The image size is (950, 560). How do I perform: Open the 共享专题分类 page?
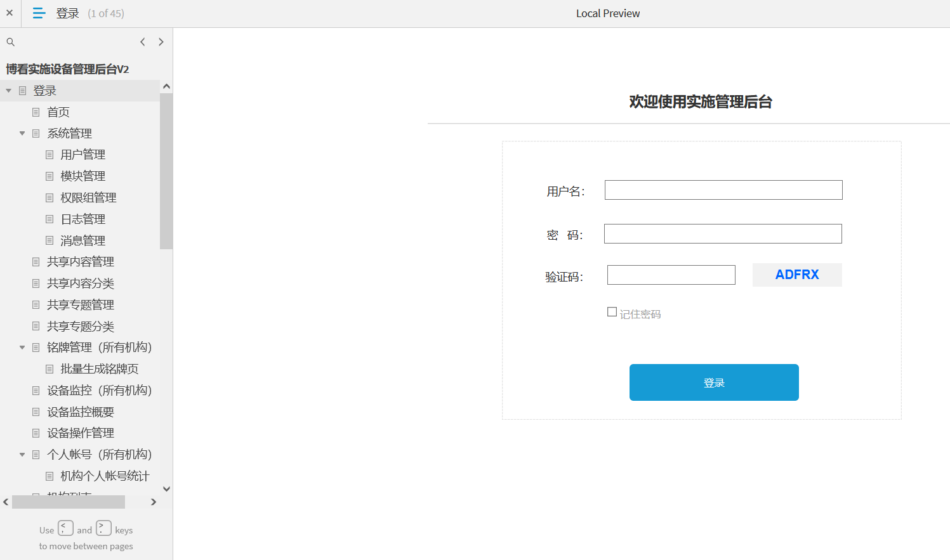tap(81, 327)
